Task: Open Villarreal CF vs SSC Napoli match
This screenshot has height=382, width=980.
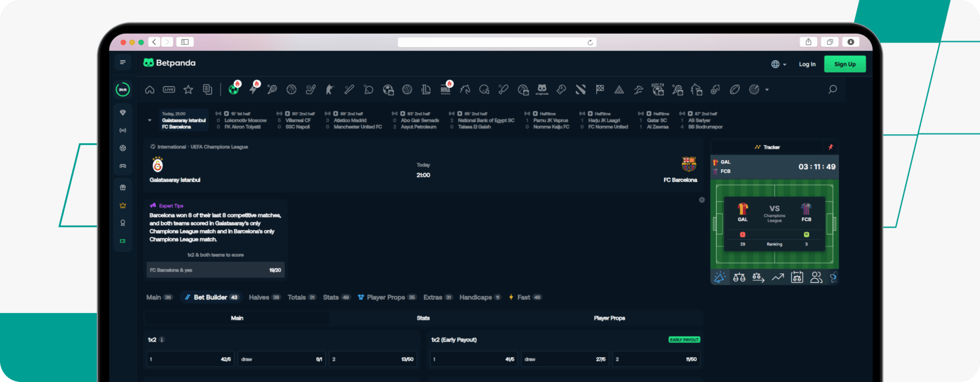Action: tap(296, 120)
